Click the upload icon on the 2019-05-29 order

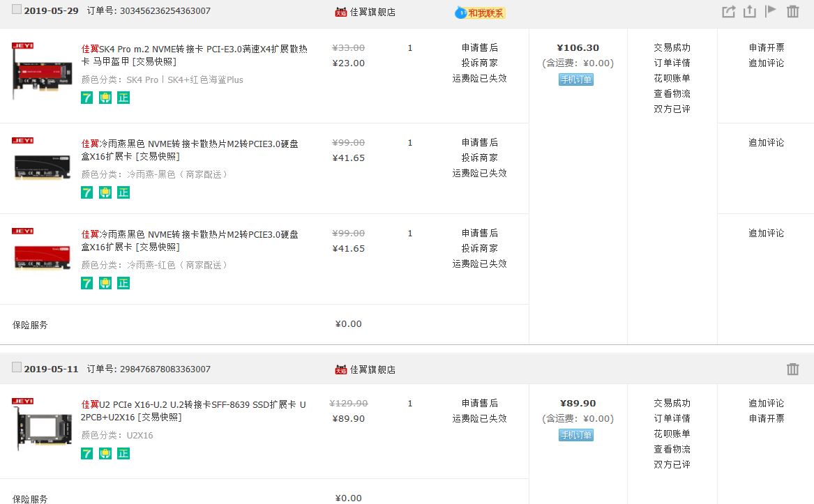click(750, 11)
